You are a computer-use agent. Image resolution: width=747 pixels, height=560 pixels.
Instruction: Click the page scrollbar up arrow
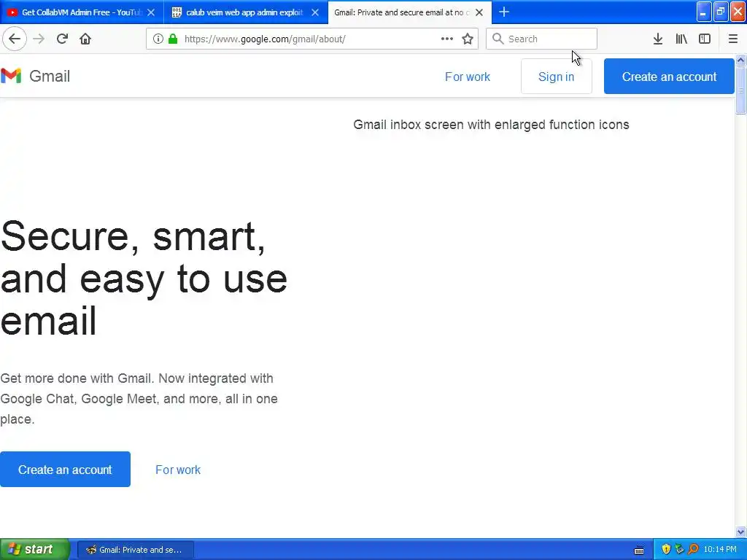(x=741, y=60)
